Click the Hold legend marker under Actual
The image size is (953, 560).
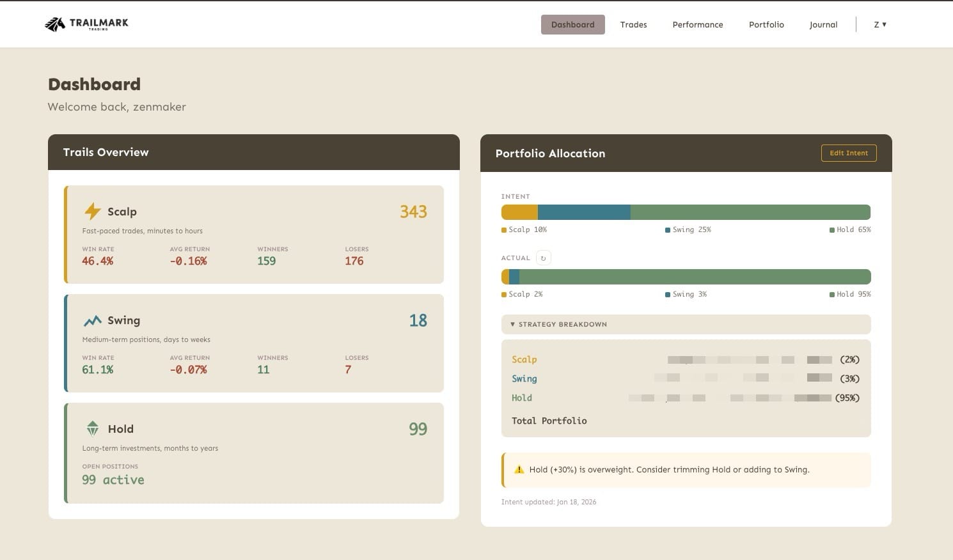point(832,295)
